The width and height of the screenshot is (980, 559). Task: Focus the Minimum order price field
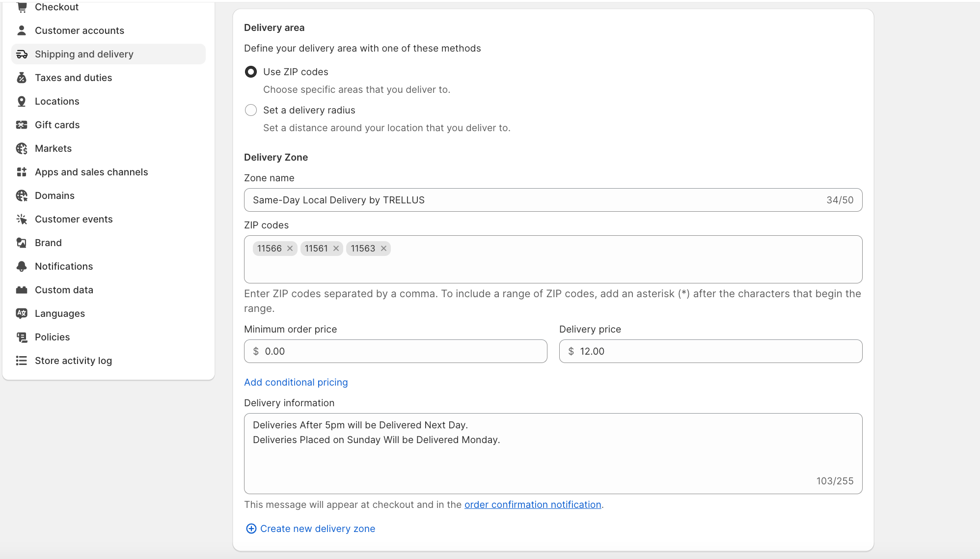click(395, 351)
